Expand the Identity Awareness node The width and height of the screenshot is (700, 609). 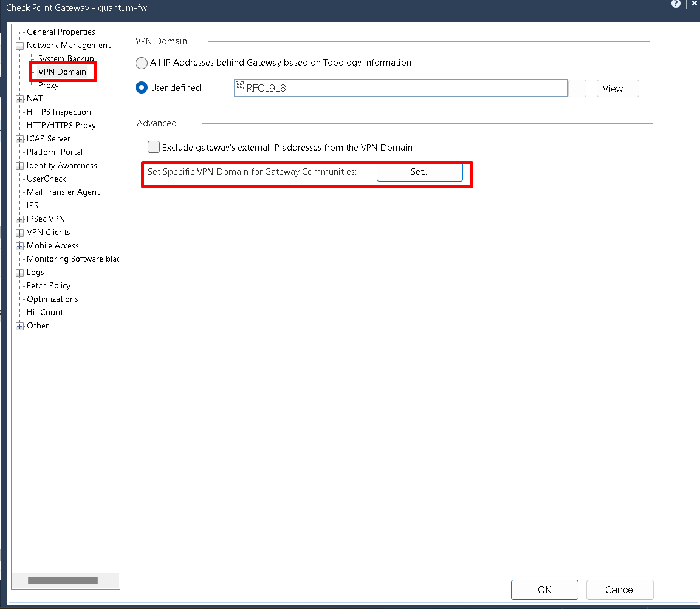[19, 166]
